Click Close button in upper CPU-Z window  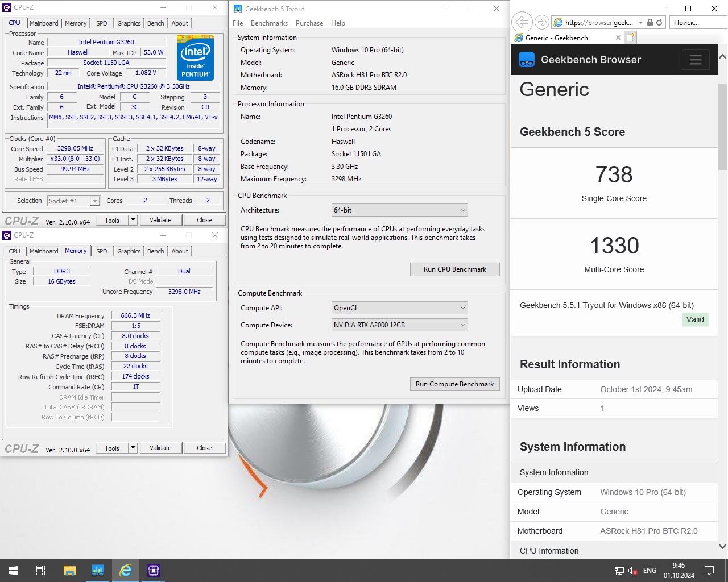(204, 220)
